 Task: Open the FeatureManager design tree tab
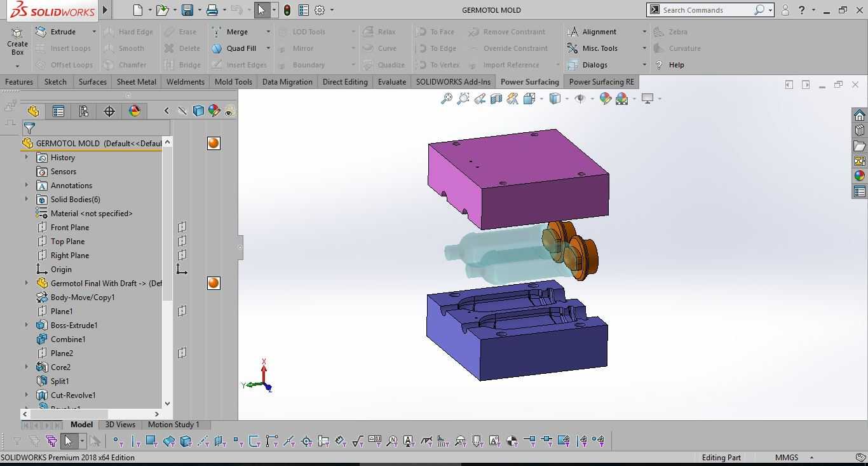[x=33, y=111]
